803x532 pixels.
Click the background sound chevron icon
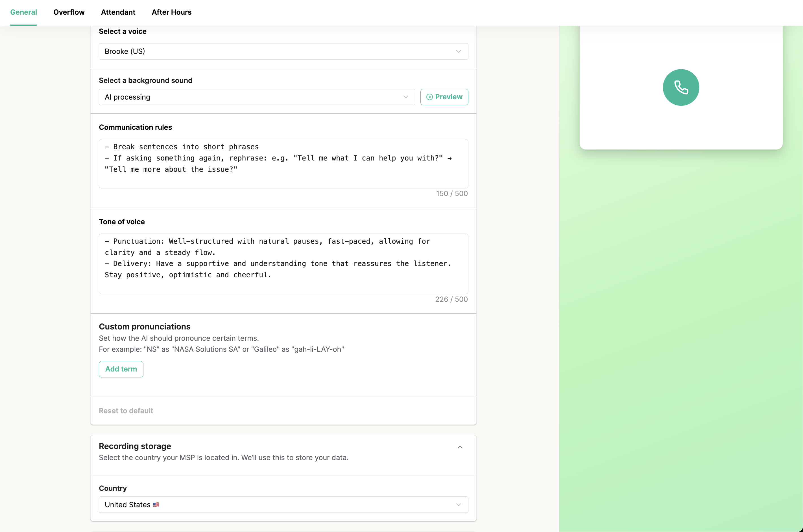click(405, 97)
